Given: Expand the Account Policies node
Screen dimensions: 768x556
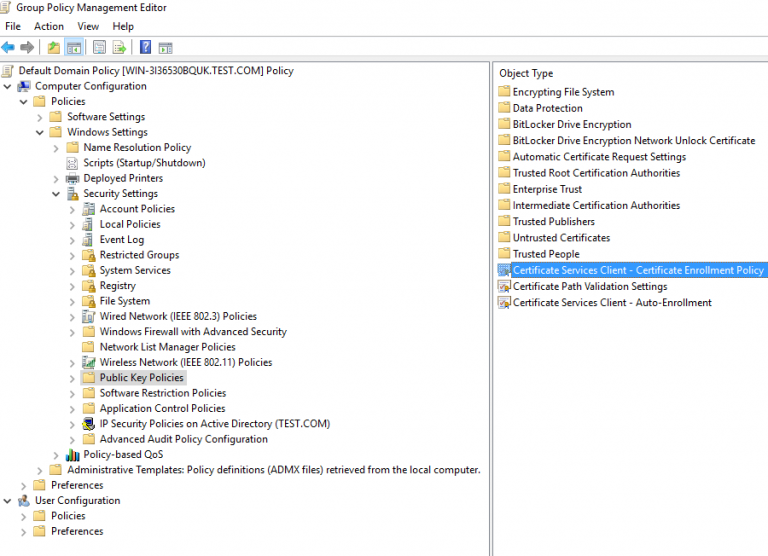Looking at the screenshot, I should tap(72, 210).
